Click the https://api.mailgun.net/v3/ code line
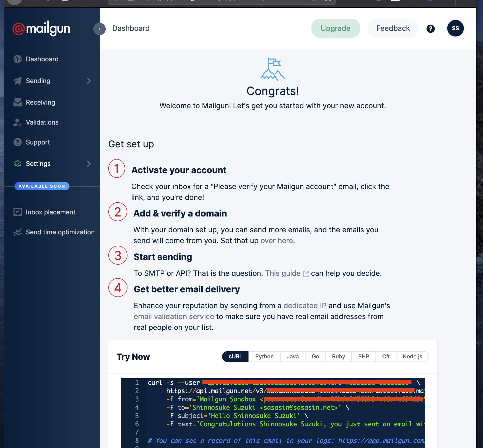483x448 pixels. pyautogui.click(x=295, y=391)
